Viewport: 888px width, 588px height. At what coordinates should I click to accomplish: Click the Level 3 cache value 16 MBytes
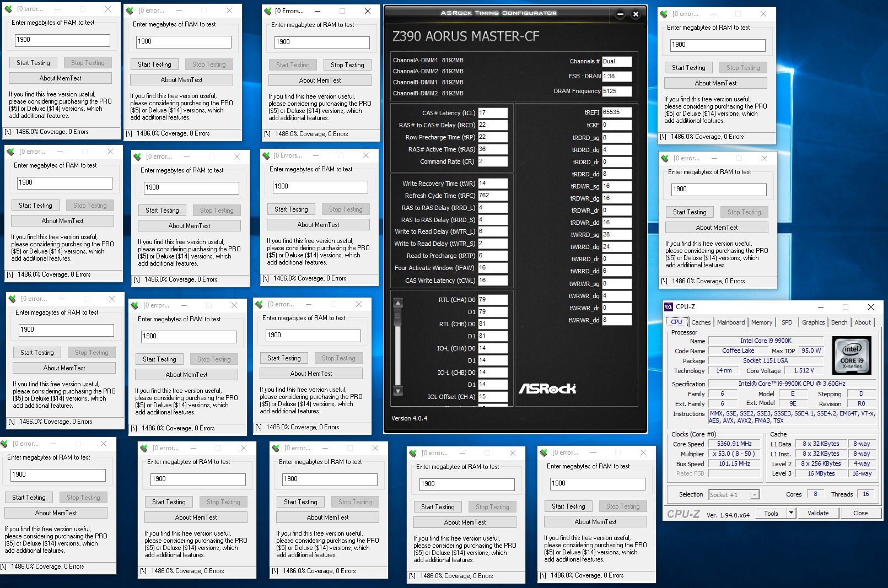click(x=821, y=474)
